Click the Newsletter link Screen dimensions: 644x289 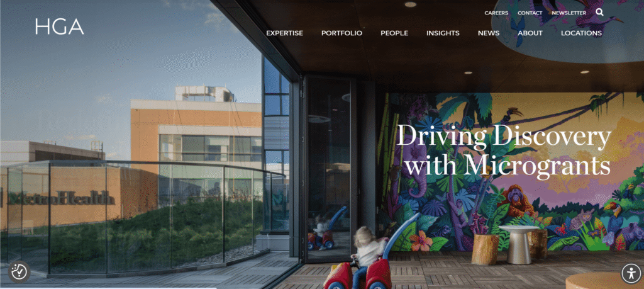click(x=569, y=13)
